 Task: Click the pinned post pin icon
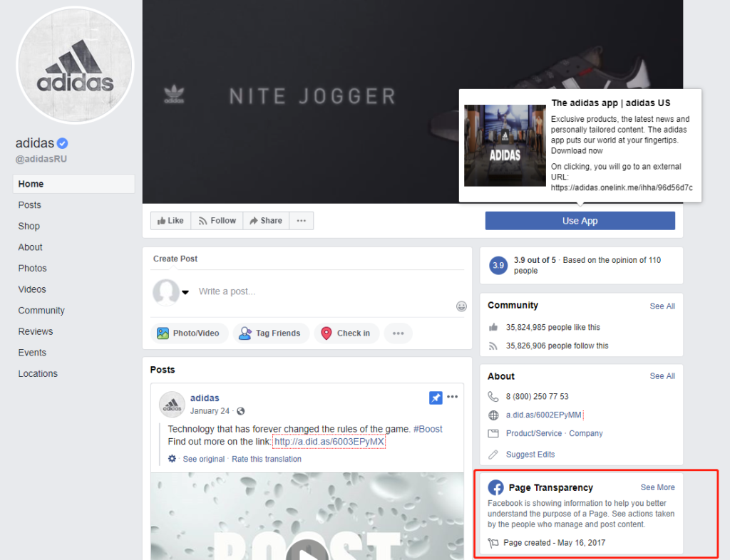[436, 398]
